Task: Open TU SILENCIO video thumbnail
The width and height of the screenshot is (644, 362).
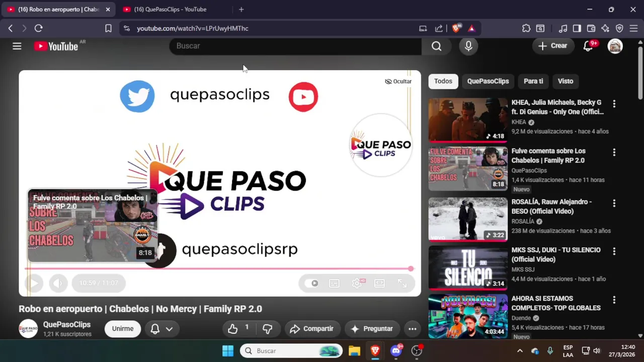Action: 468,268
